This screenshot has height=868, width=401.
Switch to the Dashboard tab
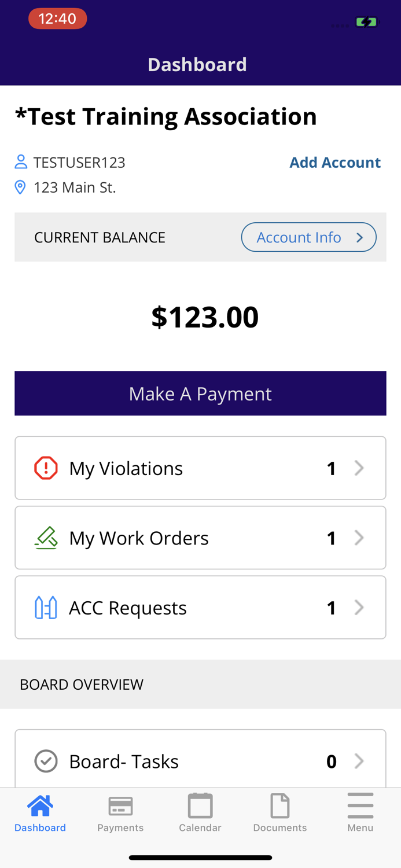[39, 809]
